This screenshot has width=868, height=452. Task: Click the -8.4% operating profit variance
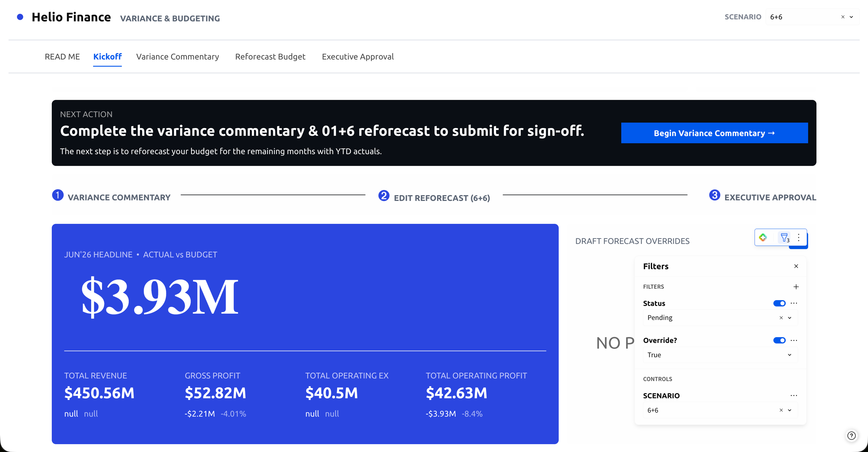(472, 414)
